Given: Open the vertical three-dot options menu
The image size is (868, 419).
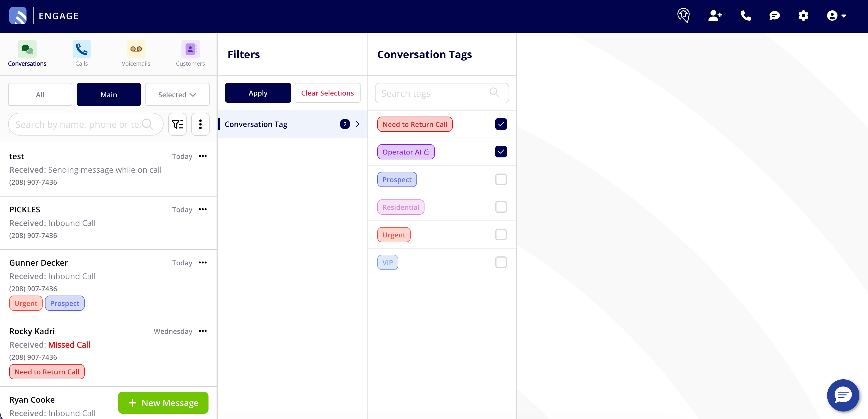Looking at the screenshot, I should [200, 125].
